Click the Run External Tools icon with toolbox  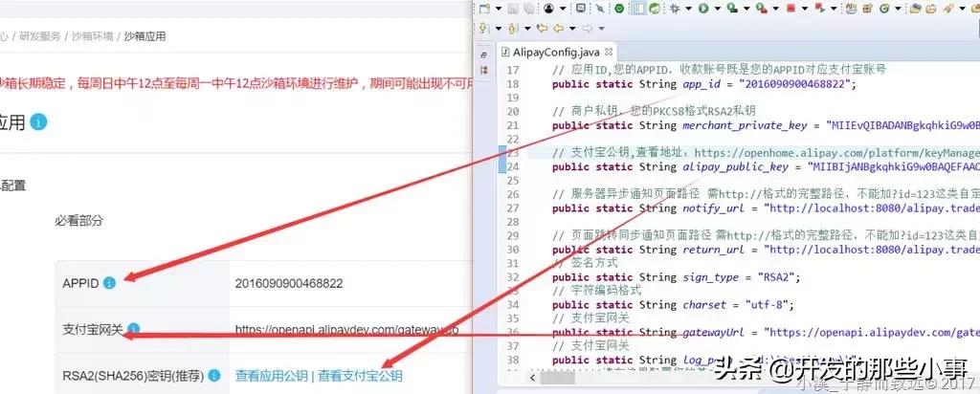(761, 8)
